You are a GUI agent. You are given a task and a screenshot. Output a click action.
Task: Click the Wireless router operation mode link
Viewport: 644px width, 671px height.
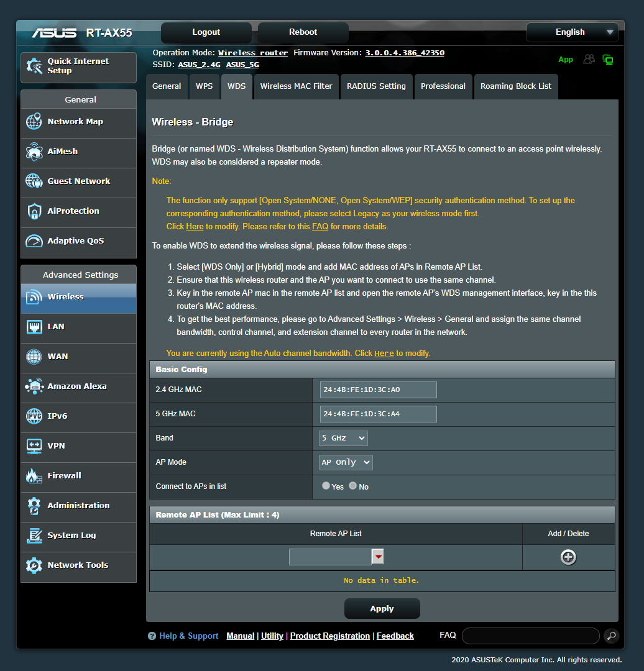(252, 53)
